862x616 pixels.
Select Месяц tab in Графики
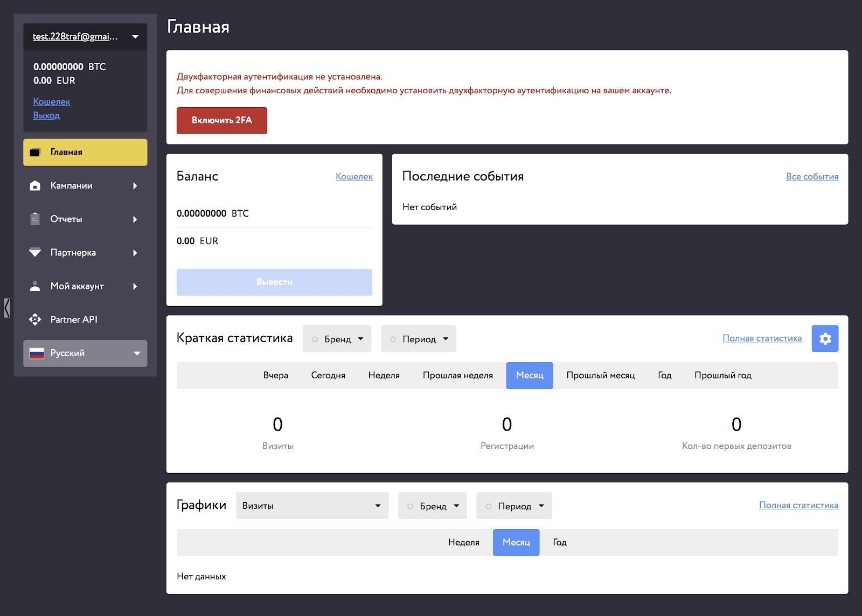516,543
